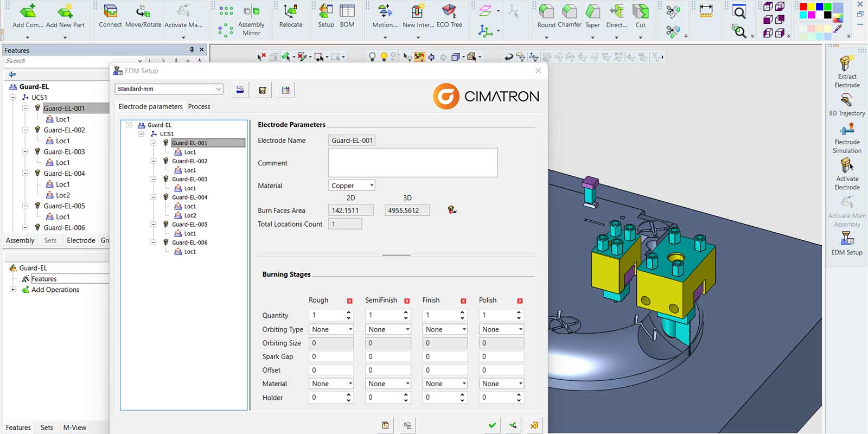Click the Add Component toolbar icon

tap(27, 12)
